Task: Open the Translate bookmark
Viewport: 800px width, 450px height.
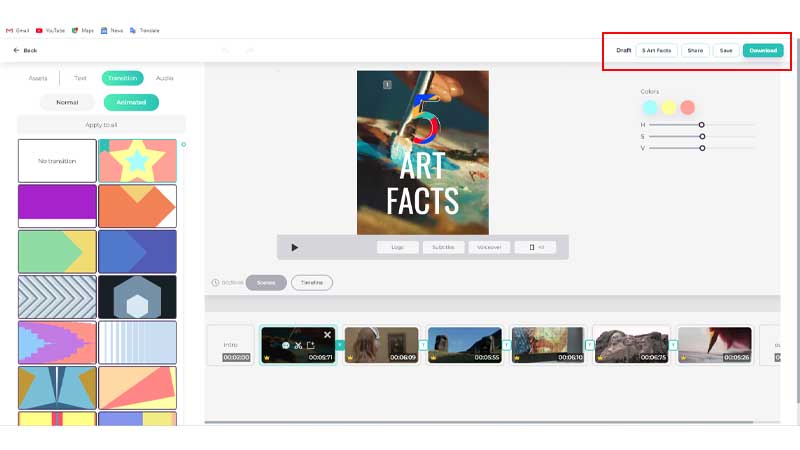Action: (145, 31)
